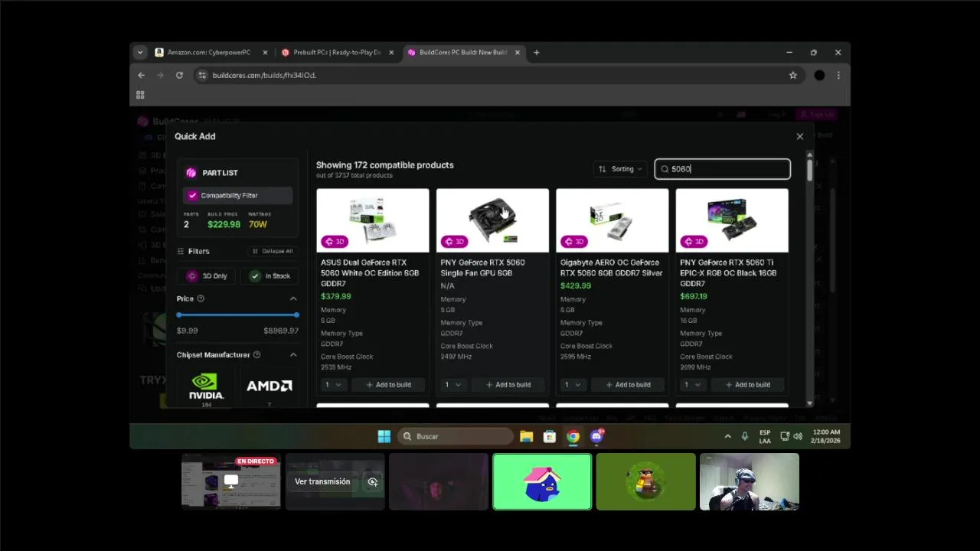Click Price help info icon

point(201,298)
